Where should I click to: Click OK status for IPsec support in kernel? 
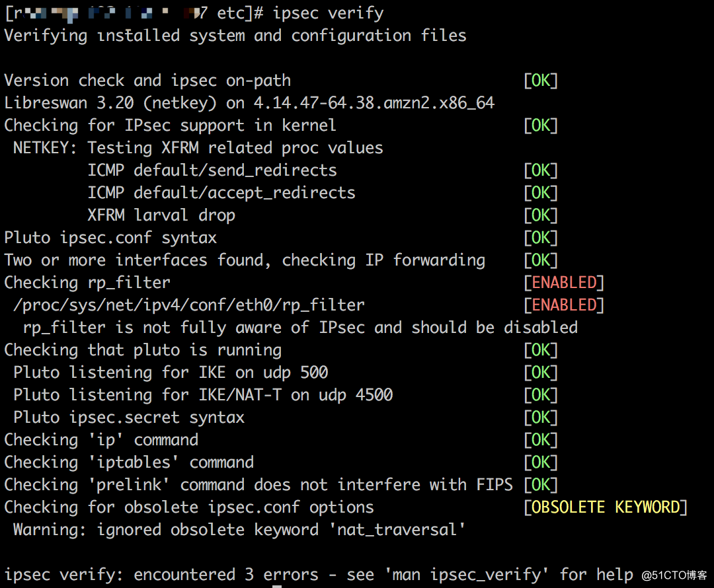(541, 125)
